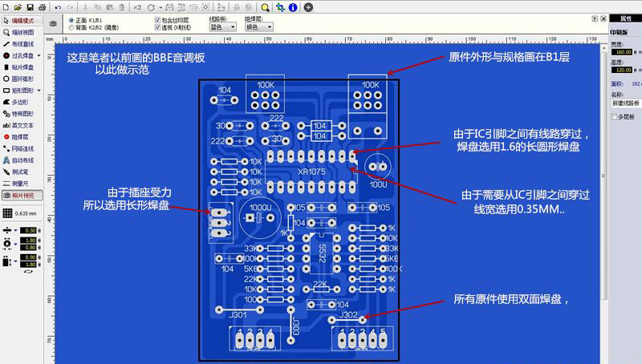Image resolution: width=642 pixels, height=364 pixels.
Task: Open the 线路板 color dropdown
Action: tap(223, 27)
